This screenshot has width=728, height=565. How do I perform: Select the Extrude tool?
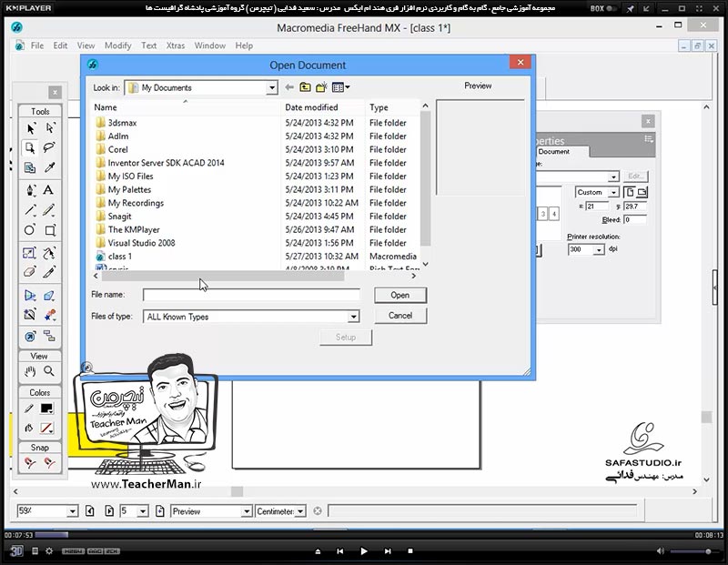(49, 296)
